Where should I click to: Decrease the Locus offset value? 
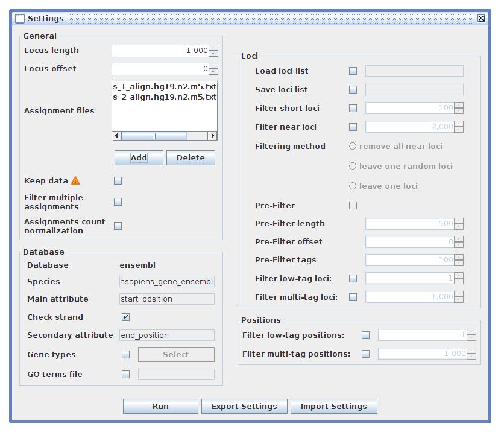click(214, 71)
